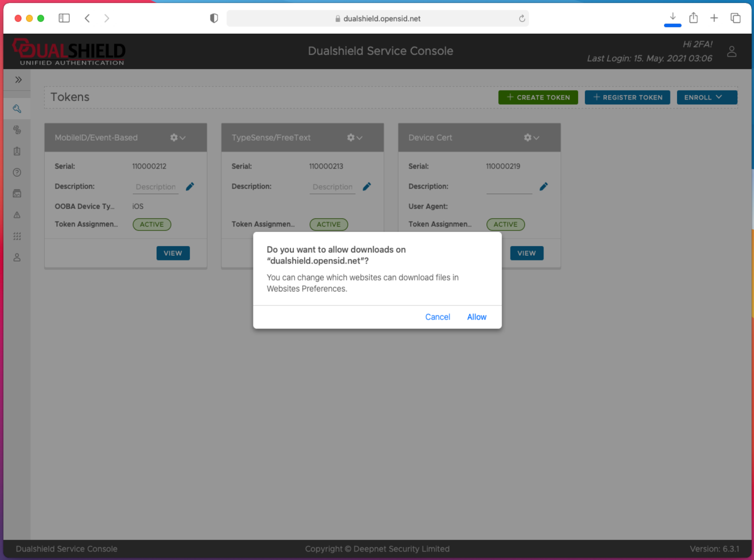Click Allow in the downloads dialog
Screen dimensions: 754x560
coord(476,317)
